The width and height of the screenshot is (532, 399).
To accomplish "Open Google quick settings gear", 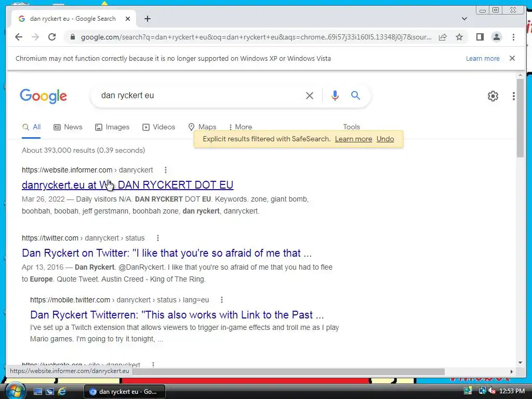I will pos(493,96).
